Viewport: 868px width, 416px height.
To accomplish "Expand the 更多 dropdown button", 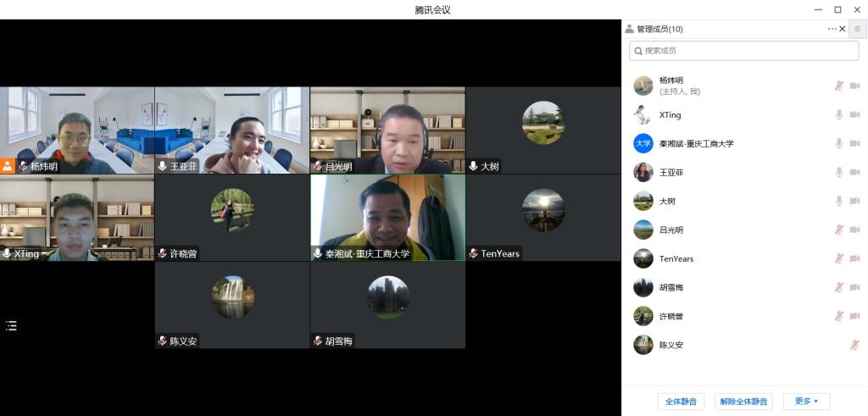I will click(806, 402).
